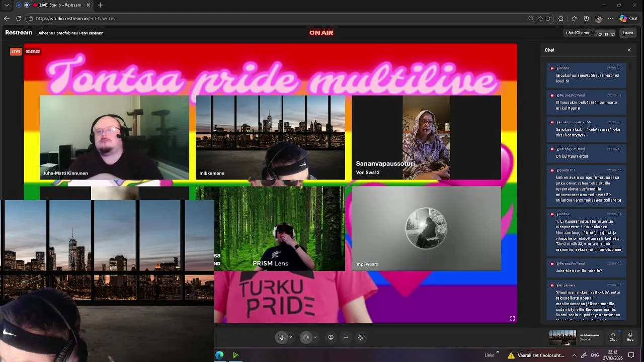Toggle fullscreen on the stream preview
Image resolution: width=644 pixels, height=362 pixels.
point(512,318)
